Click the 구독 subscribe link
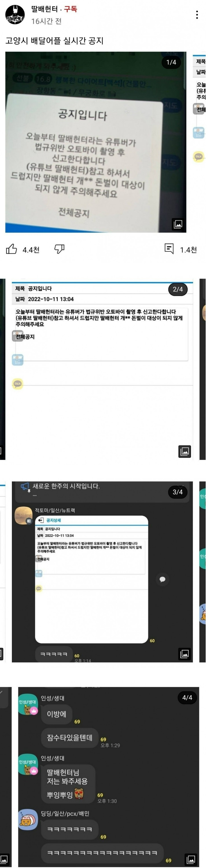The image size is (208, 868). [71, 9]
